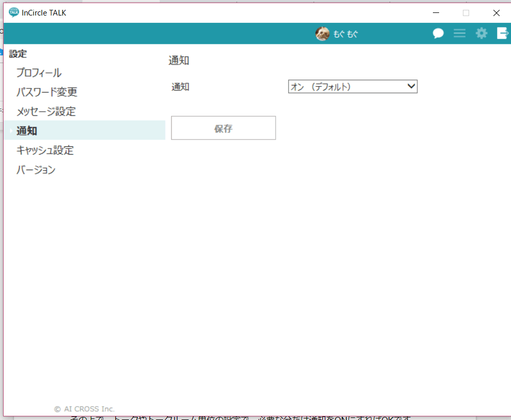Click the user avatar photo
Viewport: 511px width, 420px height.
click(x=322, y=34)
